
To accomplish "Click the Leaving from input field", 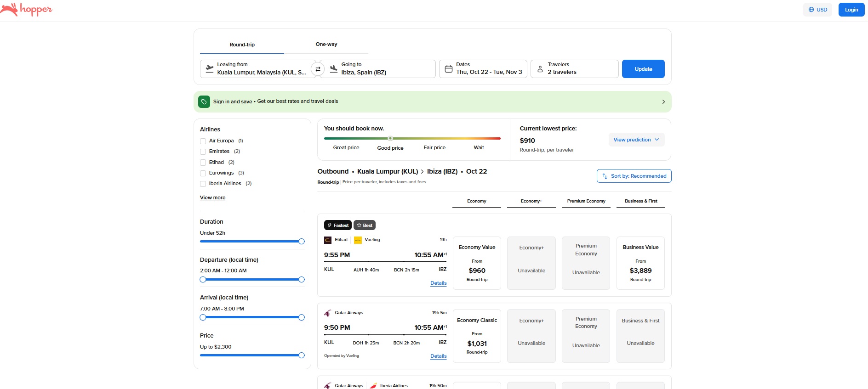I will [x=258, y=69].
